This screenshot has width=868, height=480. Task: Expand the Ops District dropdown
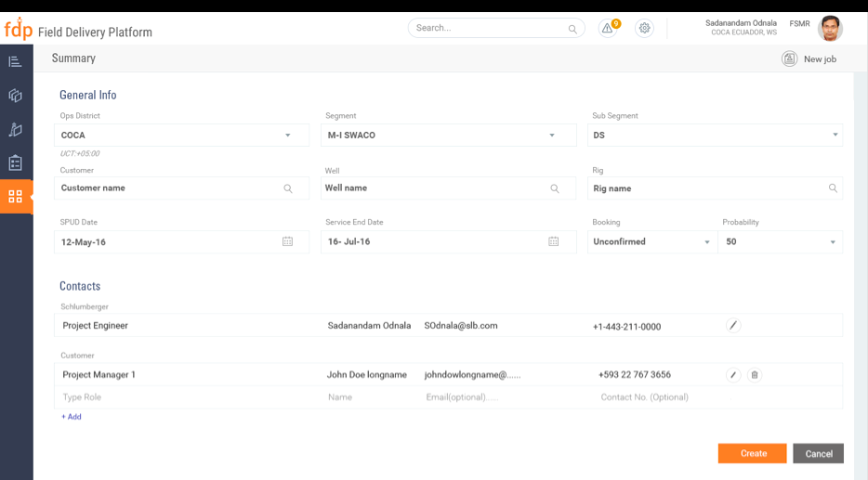288,136
